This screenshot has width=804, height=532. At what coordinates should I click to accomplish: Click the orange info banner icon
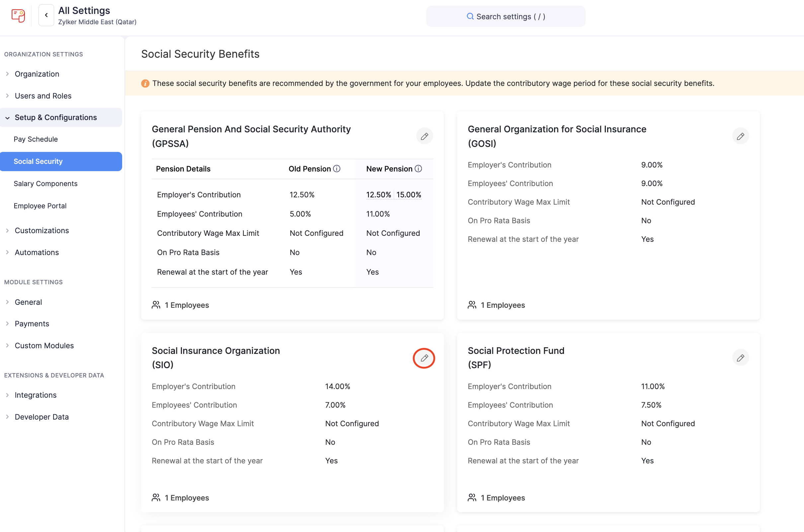coord(145,84)
